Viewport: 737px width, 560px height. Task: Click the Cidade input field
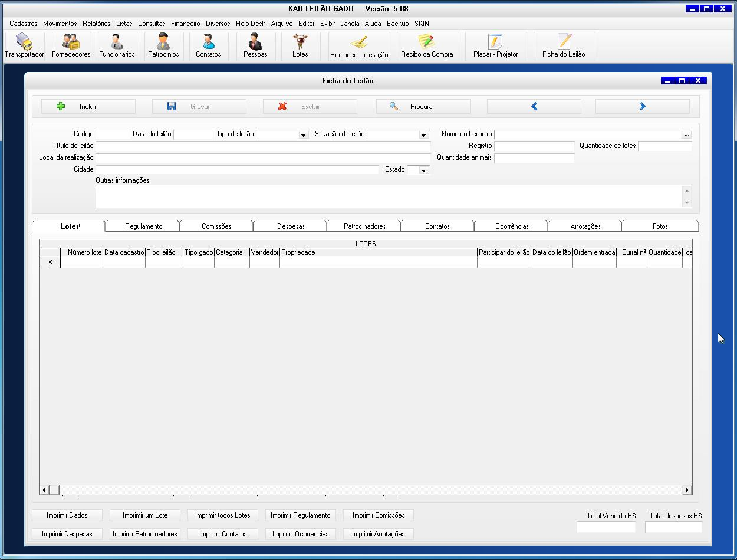[x=237, y=170]
